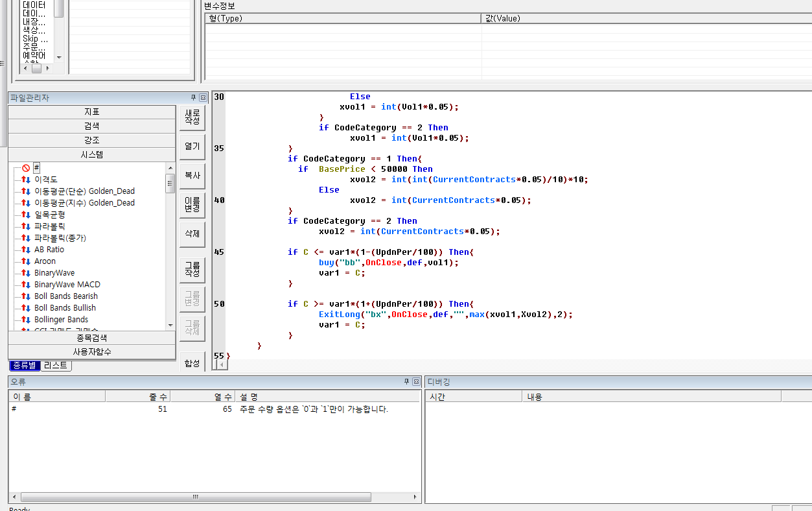812x511 pixels.
Task: Click scroll-down arrow of top-left list
Action: 59,57
